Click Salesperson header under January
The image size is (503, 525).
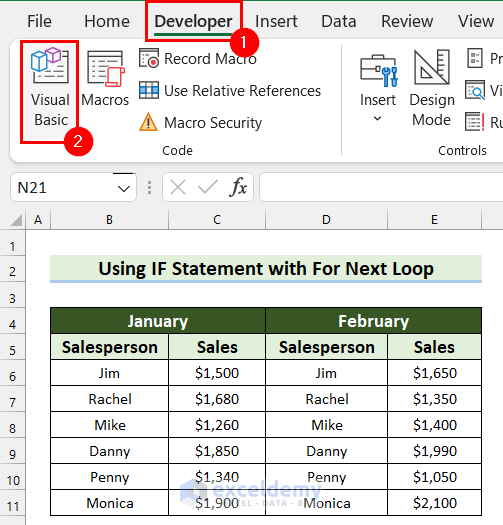click(110, 347)
